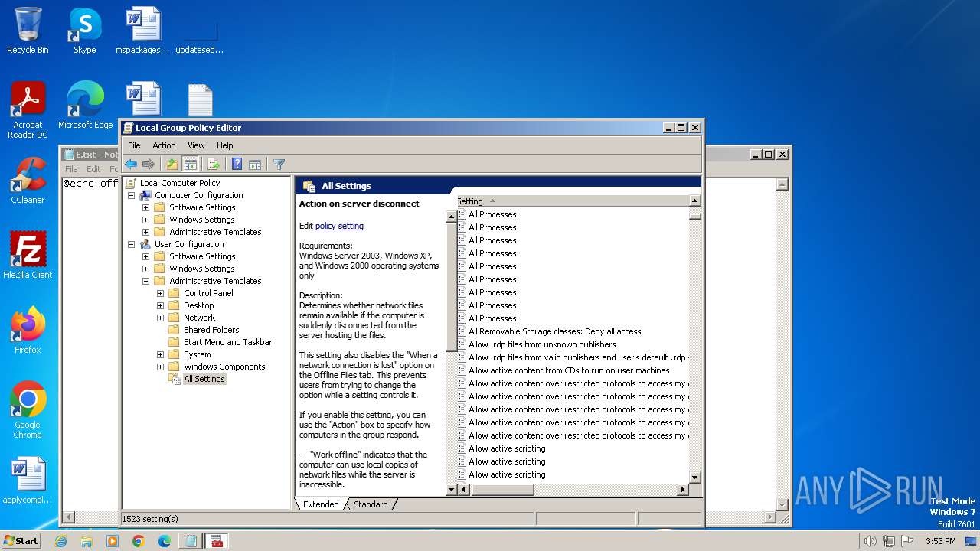Select 'All Removable Storage classes: Deny all access'
The image size is (980, 551).
555,331
